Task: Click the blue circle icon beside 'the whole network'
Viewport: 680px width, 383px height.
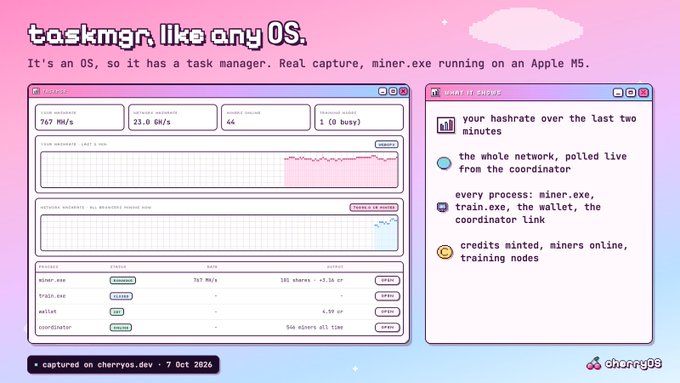Action: click(x=444, y=163)
